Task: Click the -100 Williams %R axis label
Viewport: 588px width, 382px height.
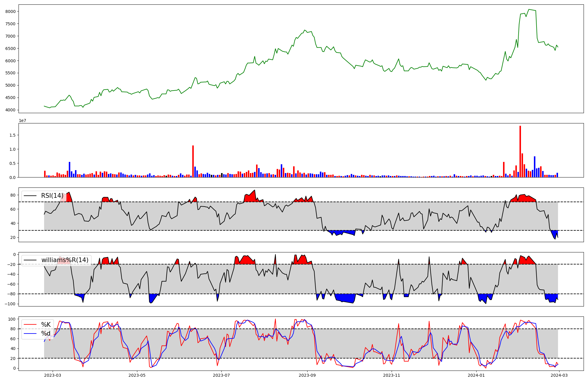Action: (x=10, y=304)
